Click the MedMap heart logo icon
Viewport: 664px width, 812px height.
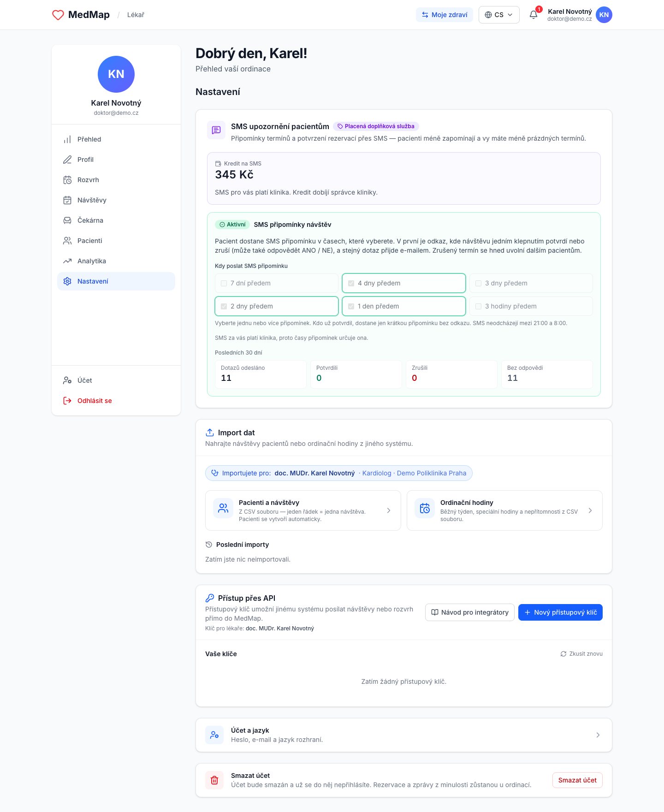click(58, 15)
